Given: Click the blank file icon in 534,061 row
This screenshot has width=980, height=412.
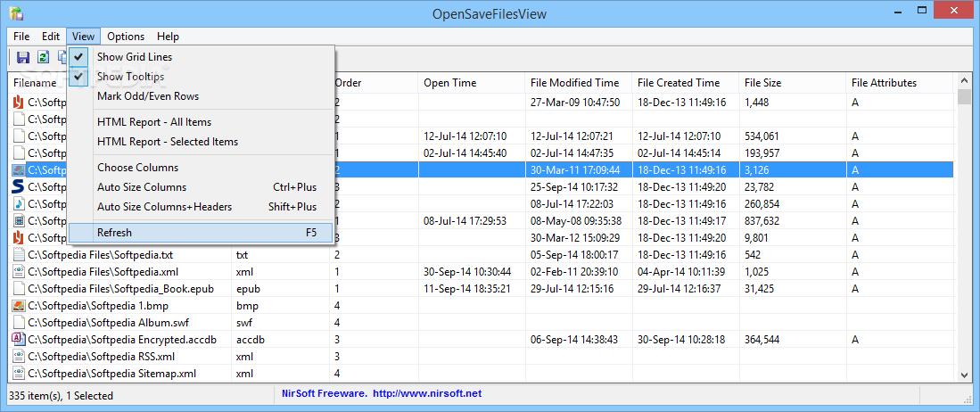Looking at the screenshot, I should (x=18, y=136).
